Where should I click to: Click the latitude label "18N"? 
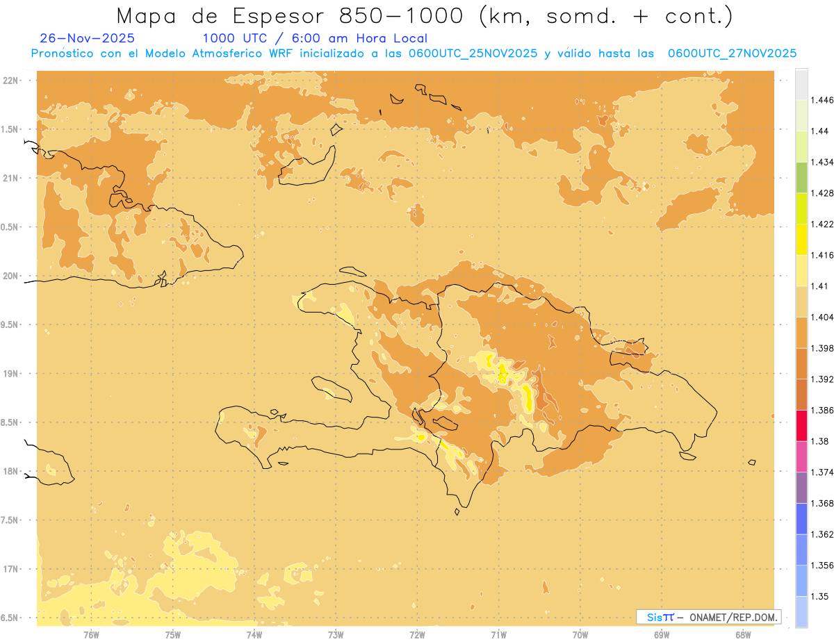click(x=11, y=472)
